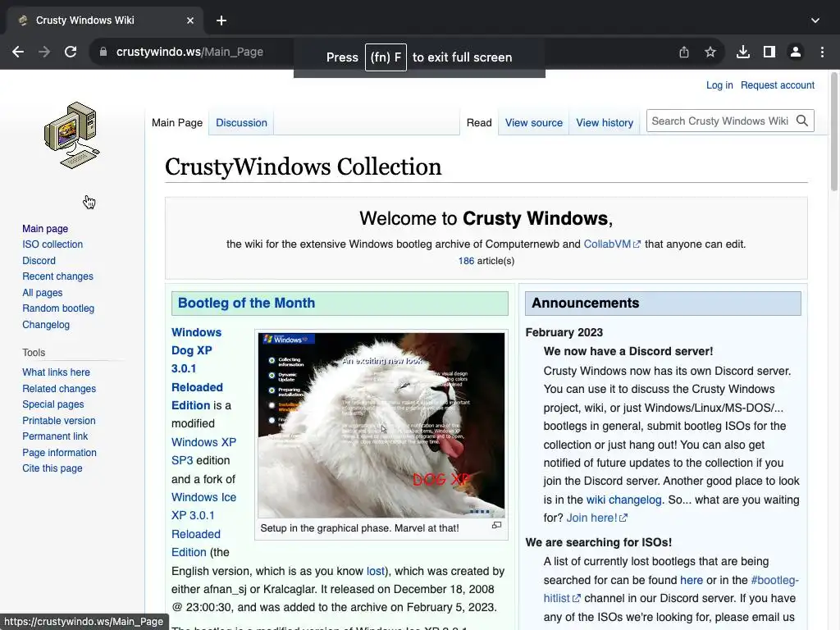
Task: Open Related changes tool link
Action: 59,389
